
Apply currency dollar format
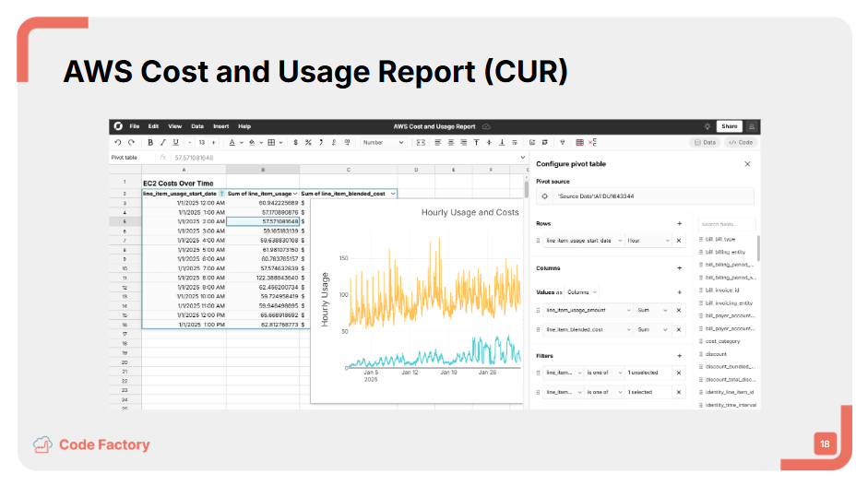pos(295,143)
